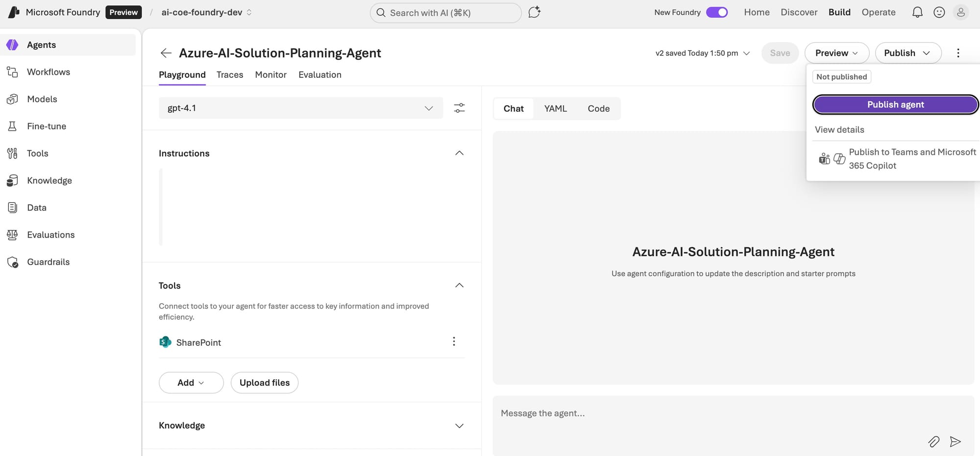The image size is (980, 456).
Task: Click the Publish agent button
Action: pyautogui.click(x=895, y=104)
